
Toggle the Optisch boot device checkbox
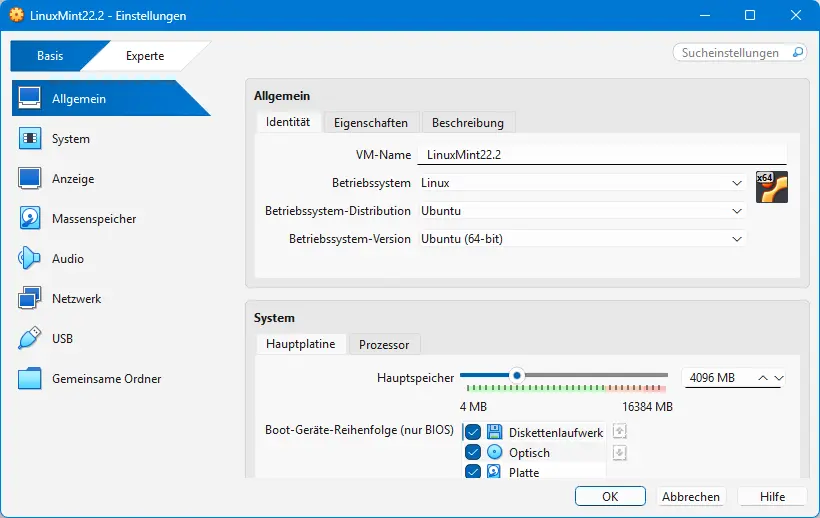(x=473, y=452)
